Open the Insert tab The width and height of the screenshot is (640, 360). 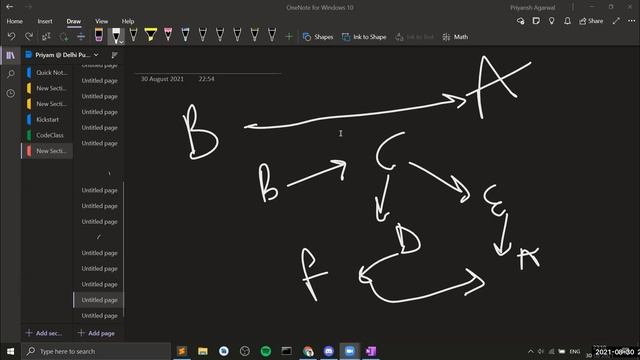[x=45, y=21]
